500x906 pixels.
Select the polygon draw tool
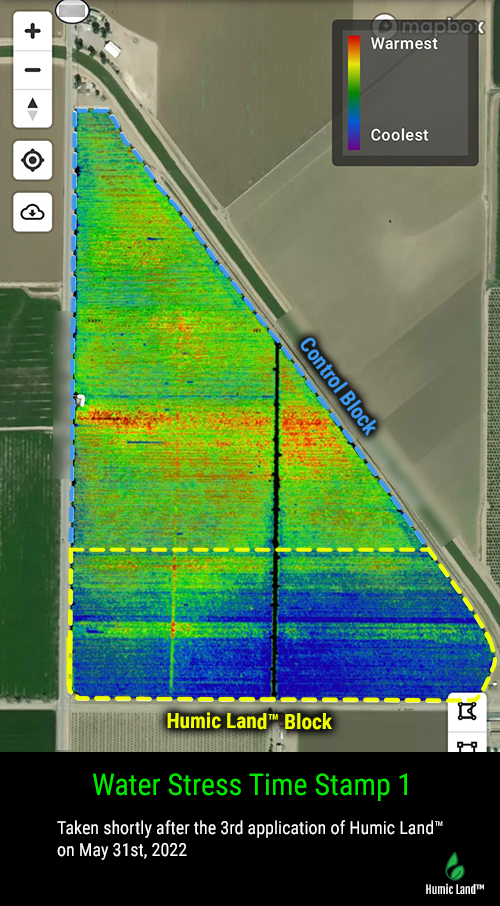[x=467, y=711]
